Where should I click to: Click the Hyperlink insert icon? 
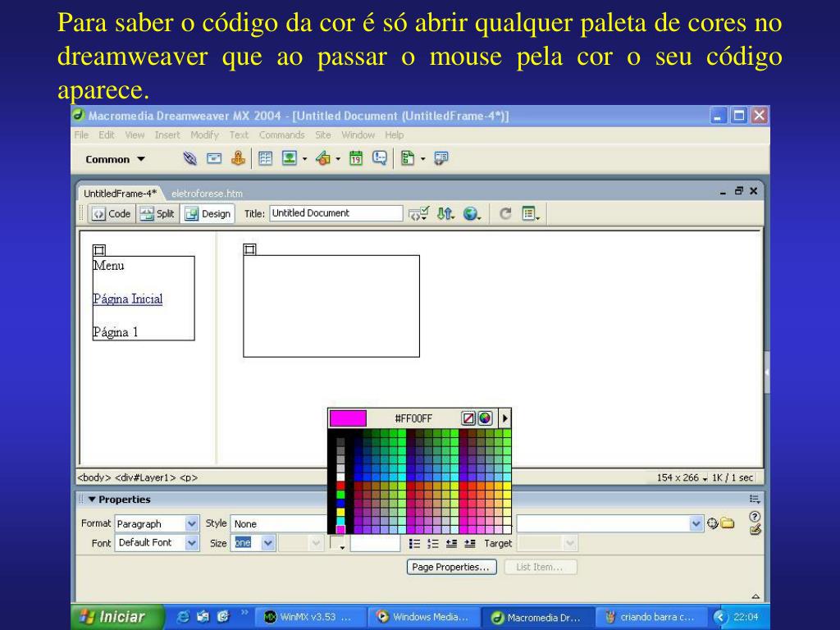coord(189,158)
